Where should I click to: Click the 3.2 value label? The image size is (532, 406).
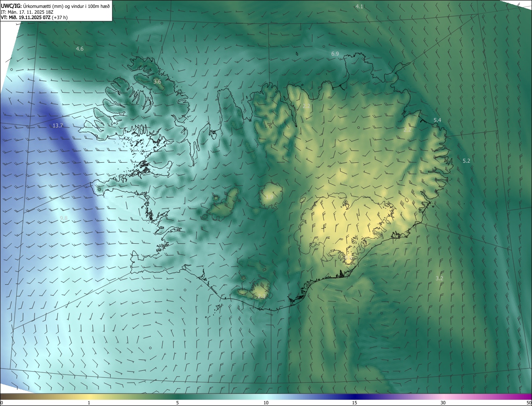[439, 278]
